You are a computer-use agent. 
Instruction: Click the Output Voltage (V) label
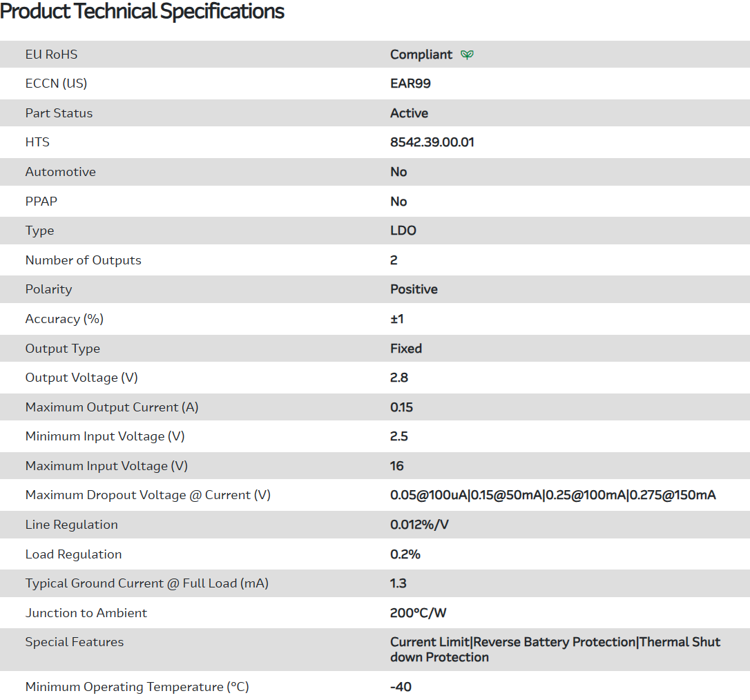81,378
